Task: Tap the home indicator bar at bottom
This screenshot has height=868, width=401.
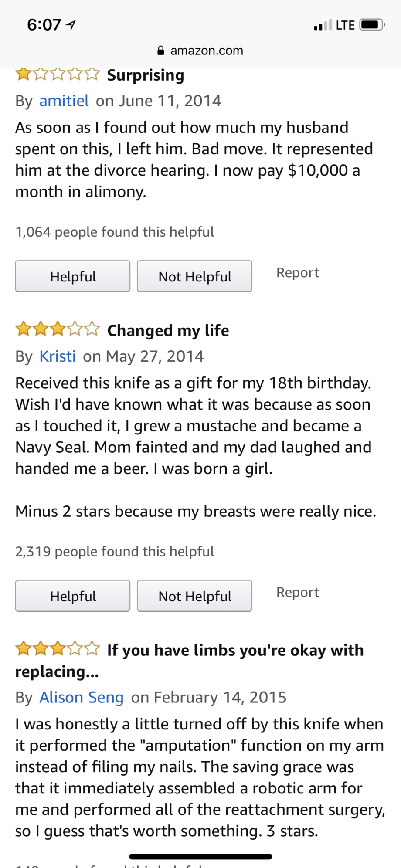Action: [200, 857]
